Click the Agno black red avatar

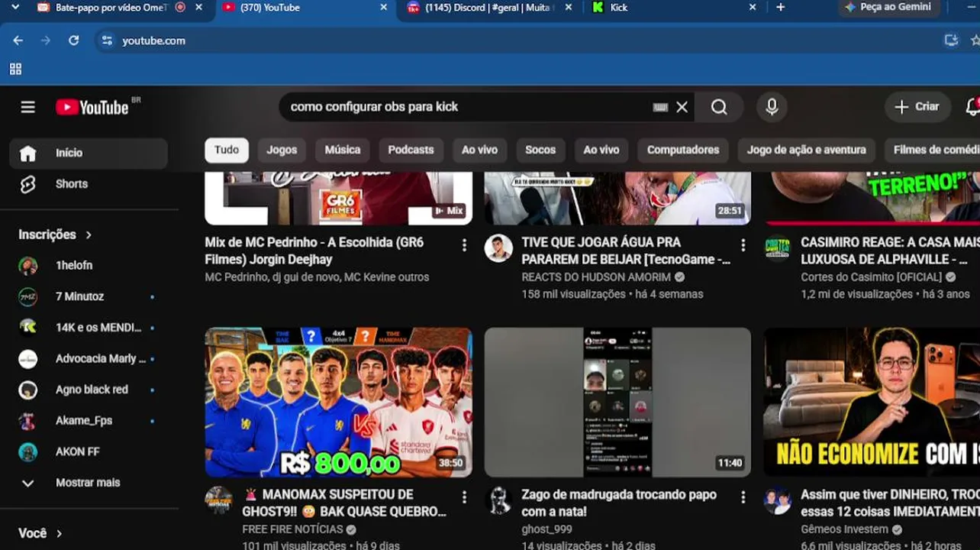pos(28,390)
